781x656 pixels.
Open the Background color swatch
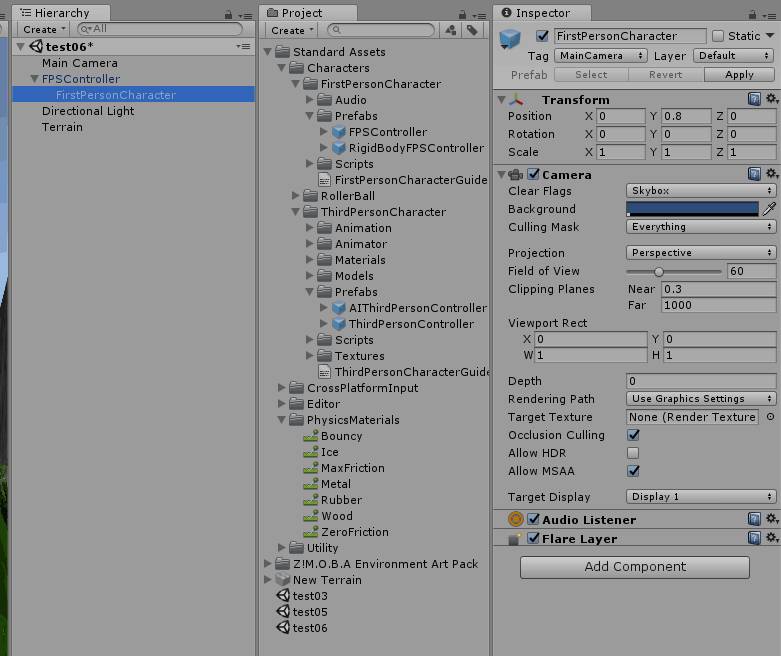tap(692, 209)
